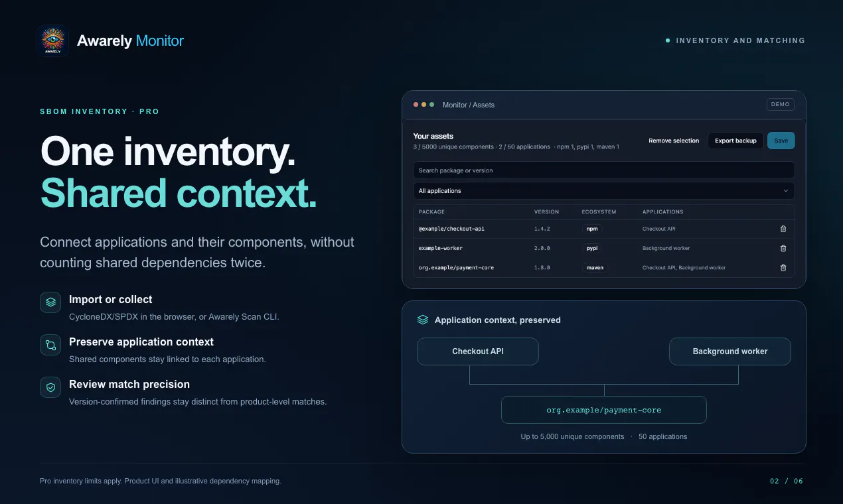Image resolution: width=843 pixels, height=504 pixels.
Task: Click the pypi ecosystem tag
Action: pyautogui.click(x=592, y=248)
